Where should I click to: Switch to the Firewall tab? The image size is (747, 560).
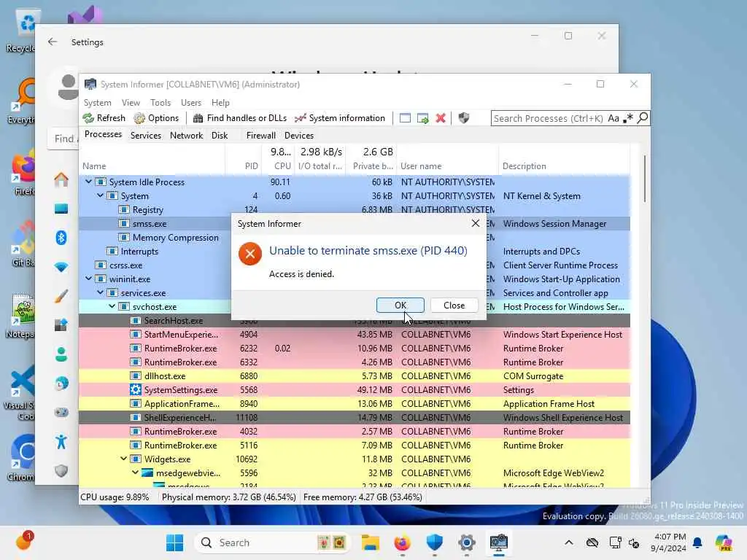pos(260,136)
